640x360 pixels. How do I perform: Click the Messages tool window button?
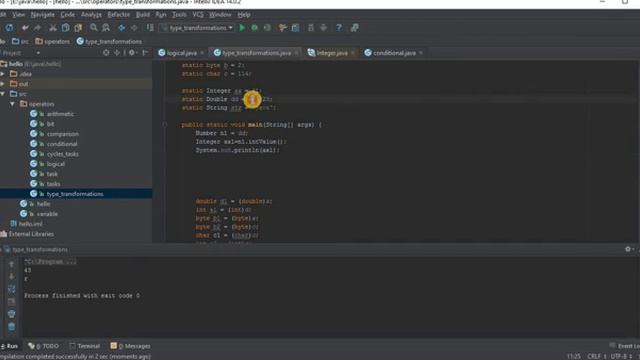coord(130,346)
